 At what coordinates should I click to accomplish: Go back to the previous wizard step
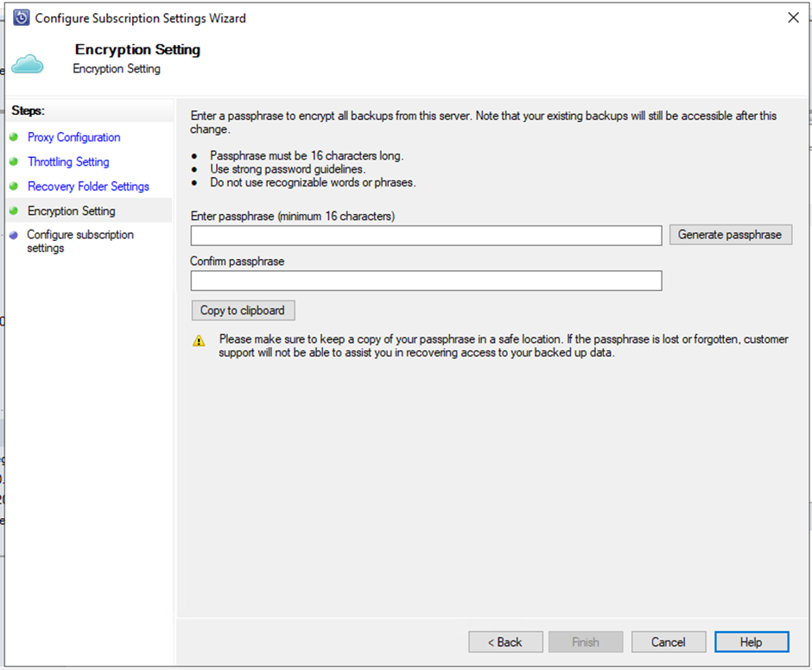(x=505, y=642)
